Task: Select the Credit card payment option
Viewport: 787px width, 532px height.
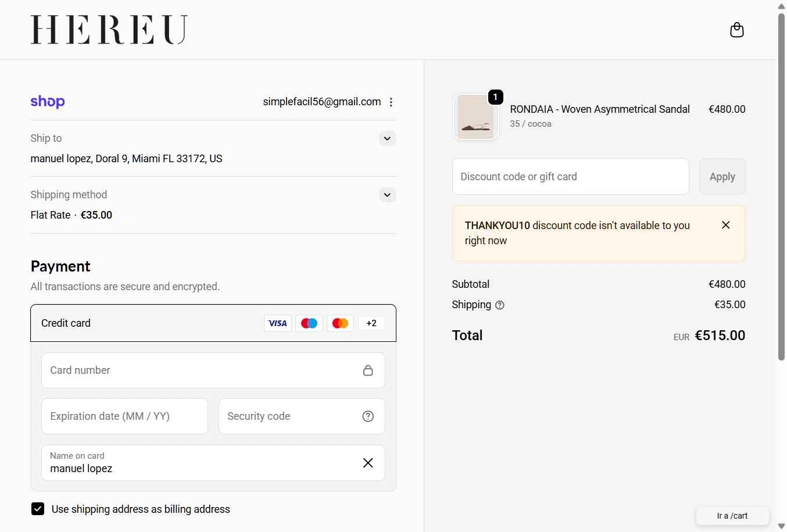Action: (213, 323)
